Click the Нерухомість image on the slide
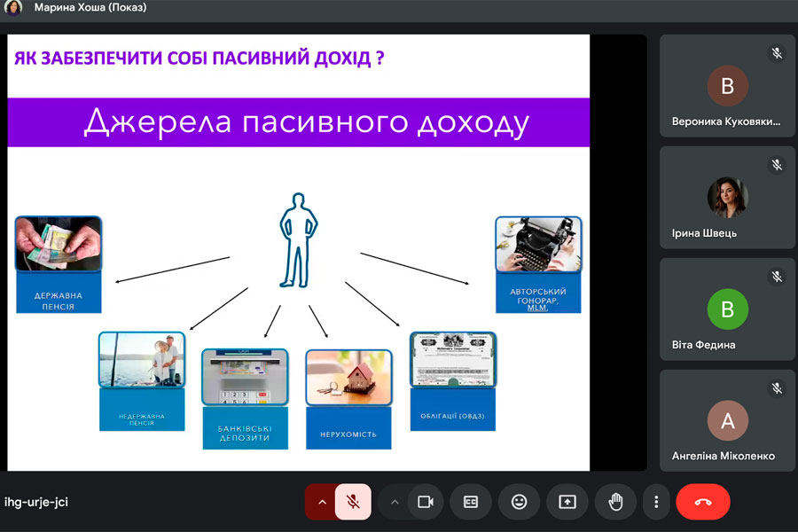Screen dimensions: 798x532 pyautogui.click(x=348, y=377)
